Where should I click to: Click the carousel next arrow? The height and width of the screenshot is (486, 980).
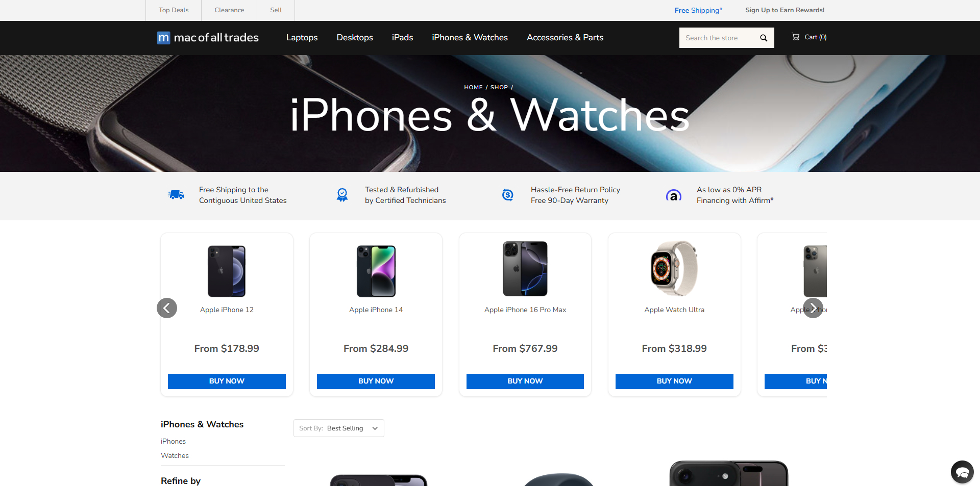813,308
